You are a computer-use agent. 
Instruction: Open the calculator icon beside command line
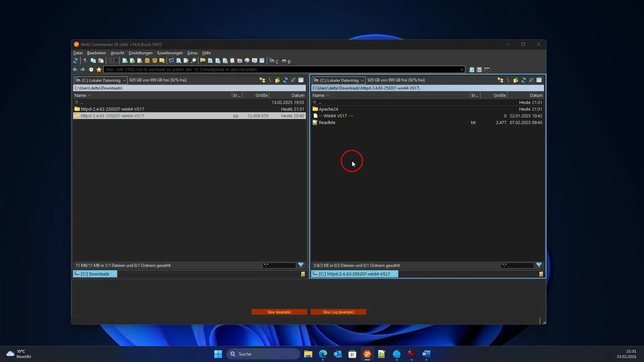coord(479,70)
